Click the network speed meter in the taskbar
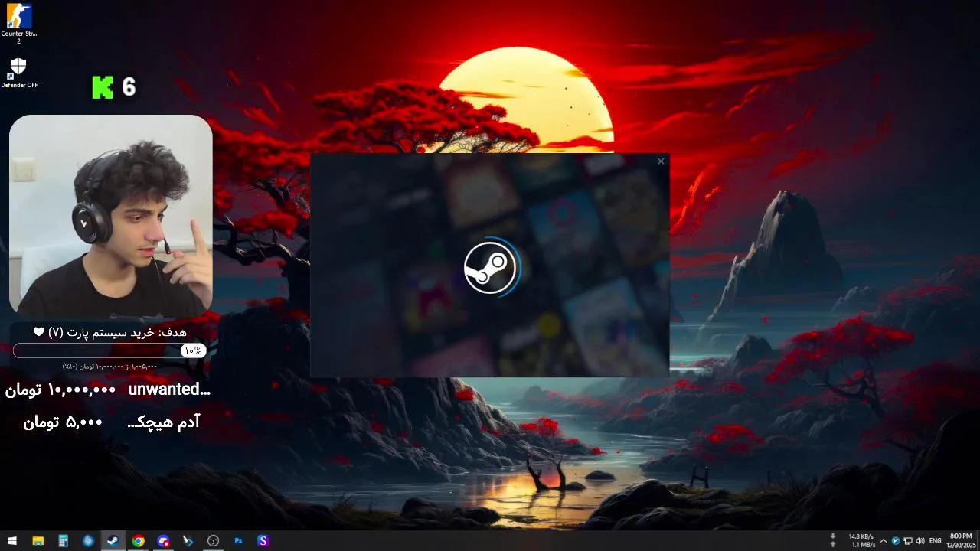 point(854,540)
